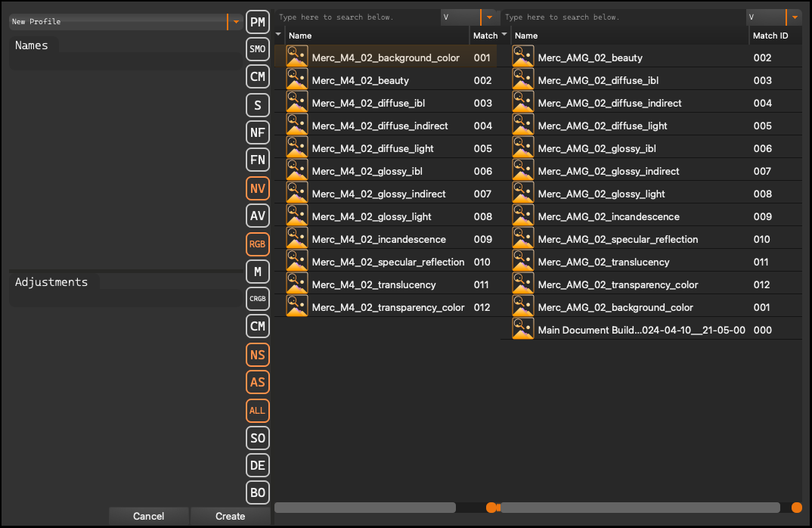Viewport: 812px width, 528px height.
Task: Toggle the BO button
Action: [x=257, y=492]
